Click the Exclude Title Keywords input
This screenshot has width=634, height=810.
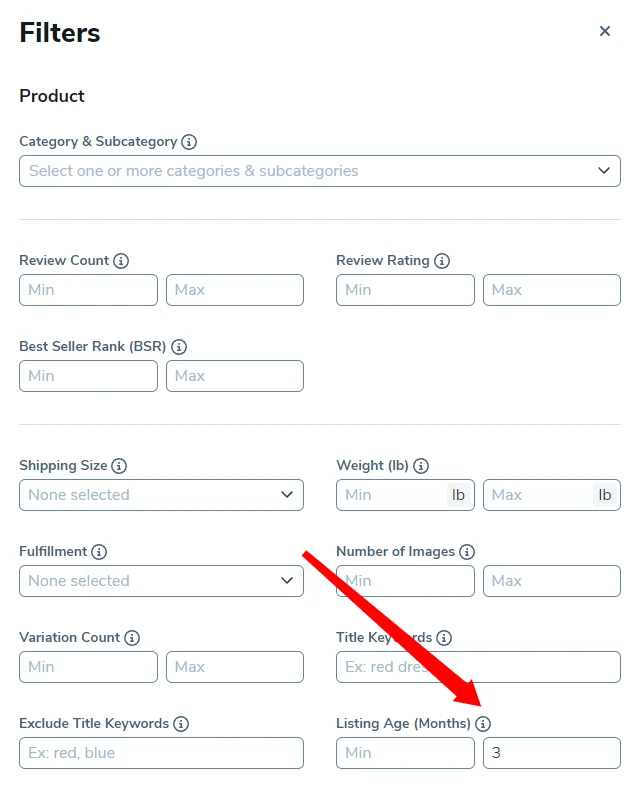pos(161,753)
